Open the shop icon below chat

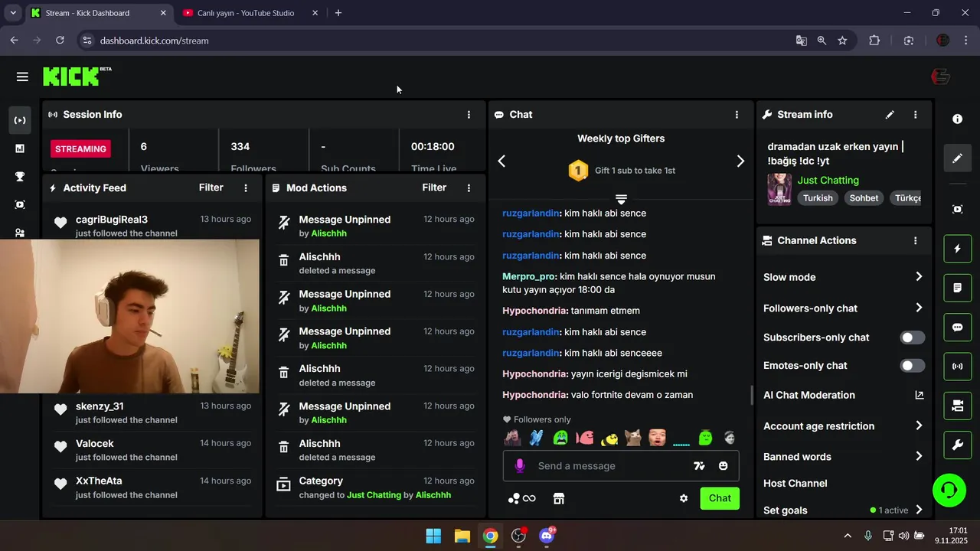coord(559,498)
